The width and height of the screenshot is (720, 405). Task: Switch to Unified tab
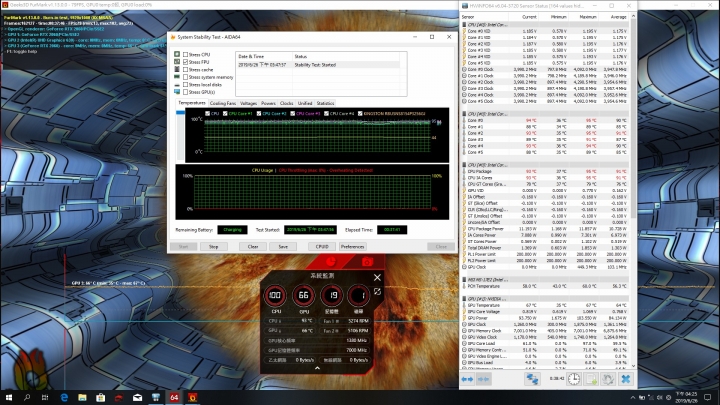(x=305, y=103)
